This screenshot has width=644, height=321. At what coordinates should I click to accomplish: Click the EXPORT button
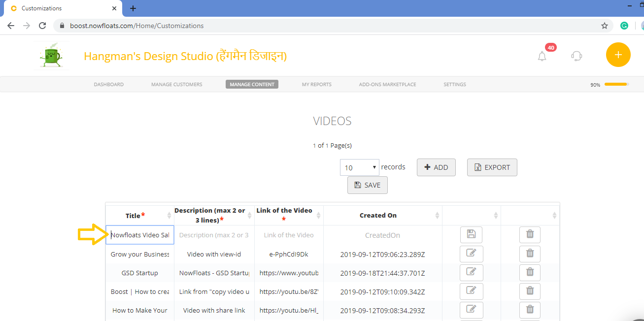coord(492,167)
